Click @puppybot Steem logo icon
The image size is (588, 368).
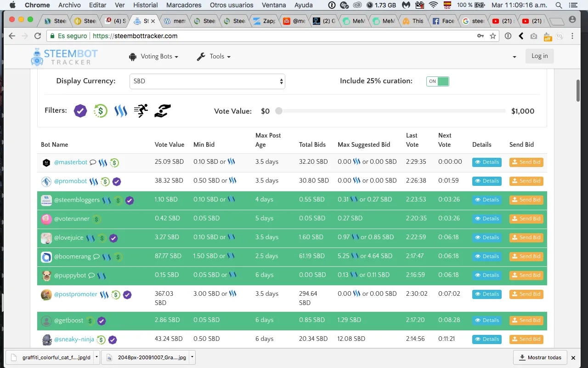tap(102, 276)
